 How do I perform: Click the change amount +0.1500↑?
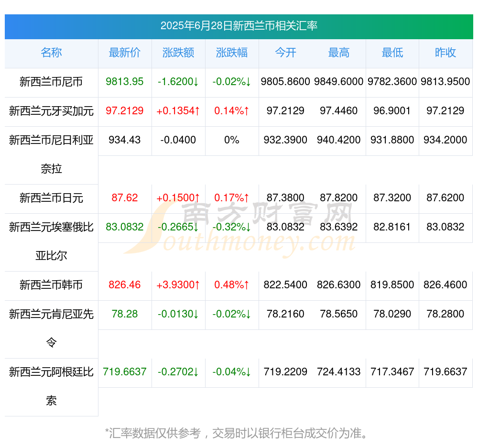point(178,197)
